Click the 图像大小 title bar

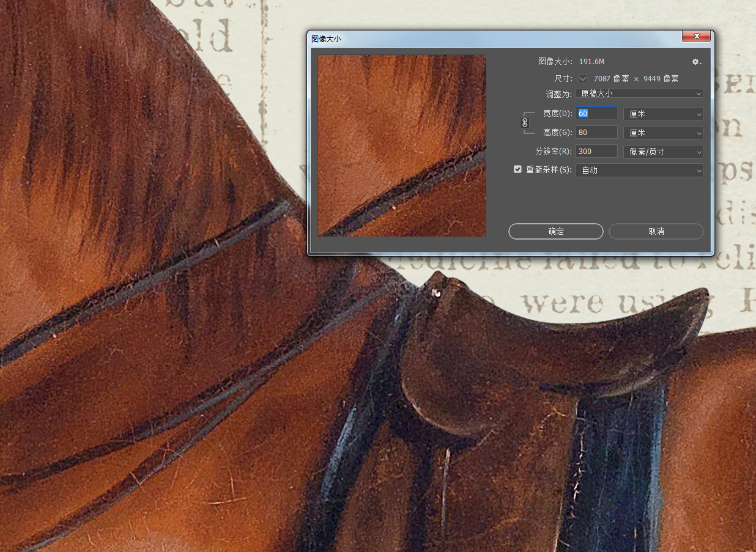point(495,39)
